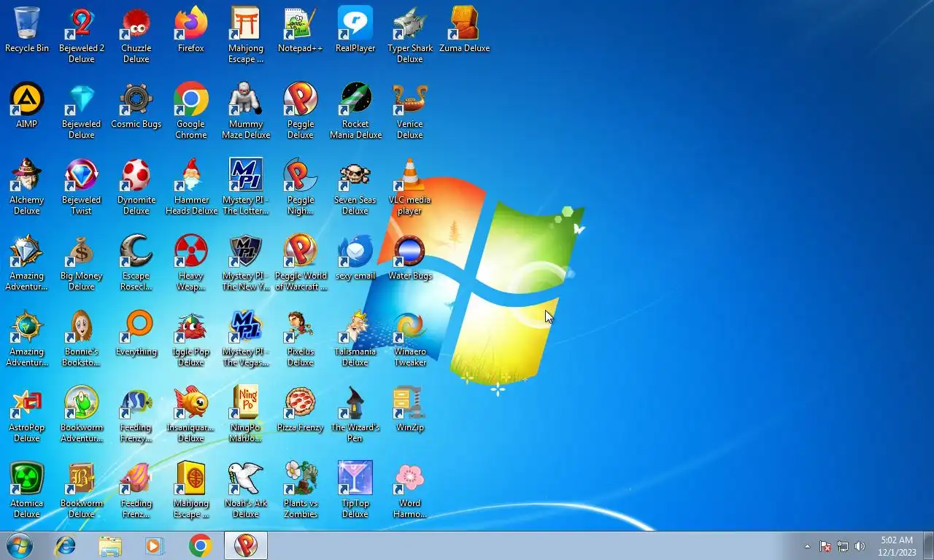Select the Plants vs Zombies icon

coord(301,490)
